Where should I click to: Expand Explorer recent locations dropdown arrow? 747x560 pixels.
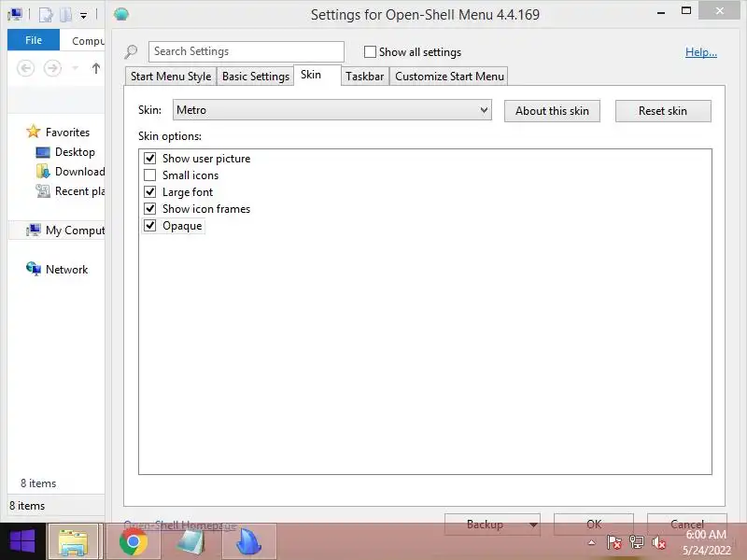(75, 68)
